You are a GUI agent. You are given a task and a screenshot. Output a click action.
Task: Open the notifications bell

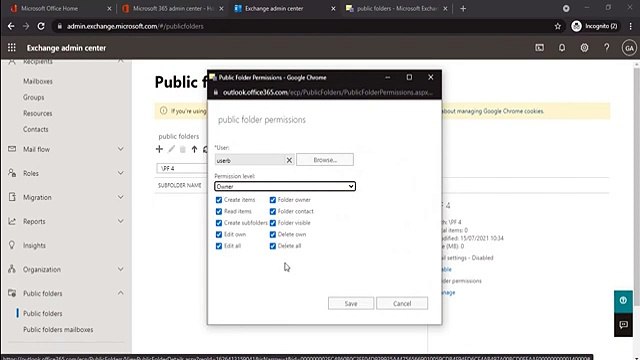click(562, 48)
